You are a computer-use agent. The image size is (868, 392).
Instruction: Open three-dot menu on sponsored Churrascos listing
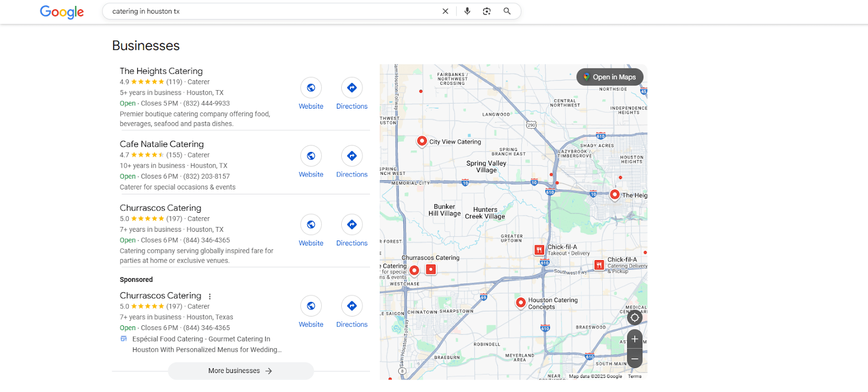pos(210,296)
